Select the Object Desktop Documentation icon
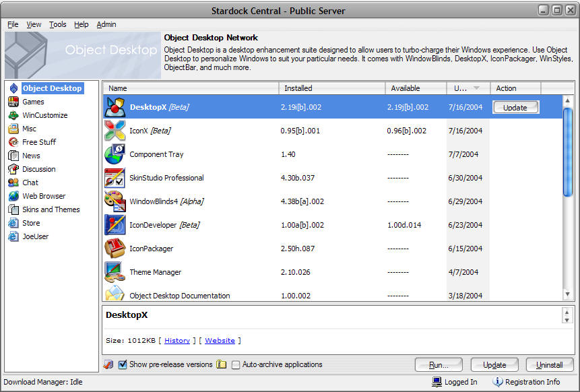 point(115,293)
